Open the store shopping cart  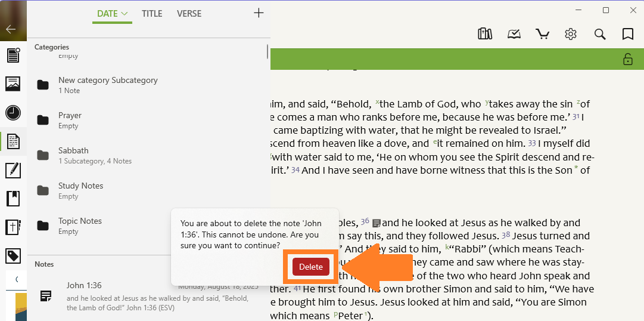coord(542,34)
